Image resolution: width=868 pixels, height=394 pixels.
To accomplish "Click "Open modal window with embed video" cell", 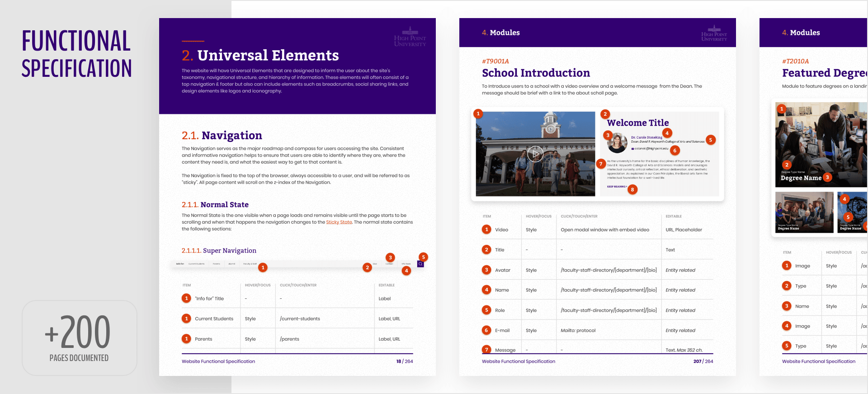I will click(x=605, y=230).
